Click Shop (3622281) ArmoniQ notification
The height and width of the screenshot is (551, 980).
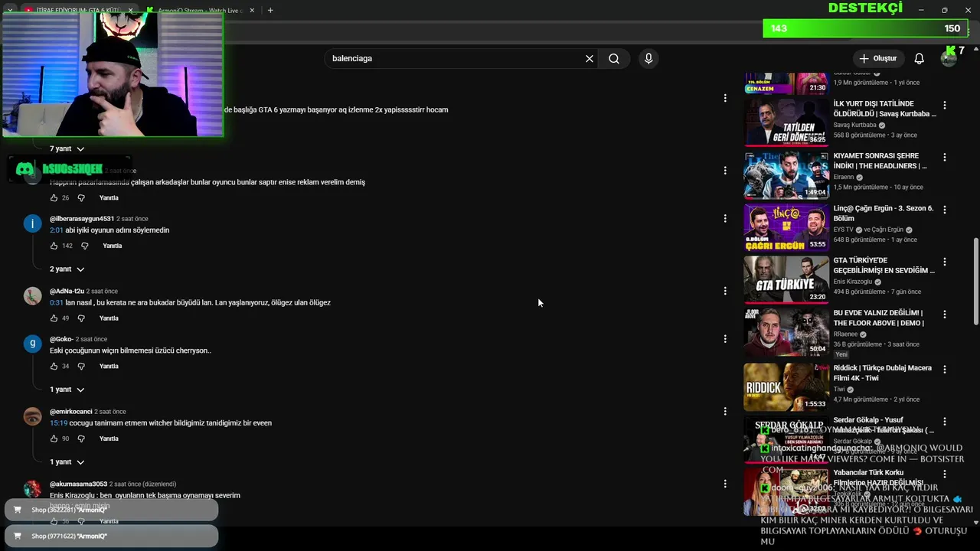pyautogui.click(x=111, y=510)
